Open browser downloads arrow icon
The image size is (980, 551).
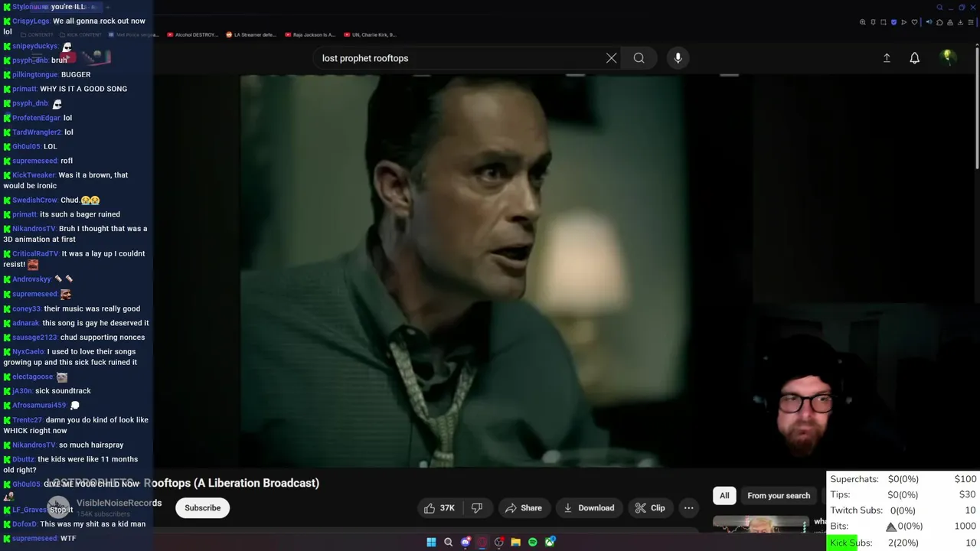[x=960, y=22]
